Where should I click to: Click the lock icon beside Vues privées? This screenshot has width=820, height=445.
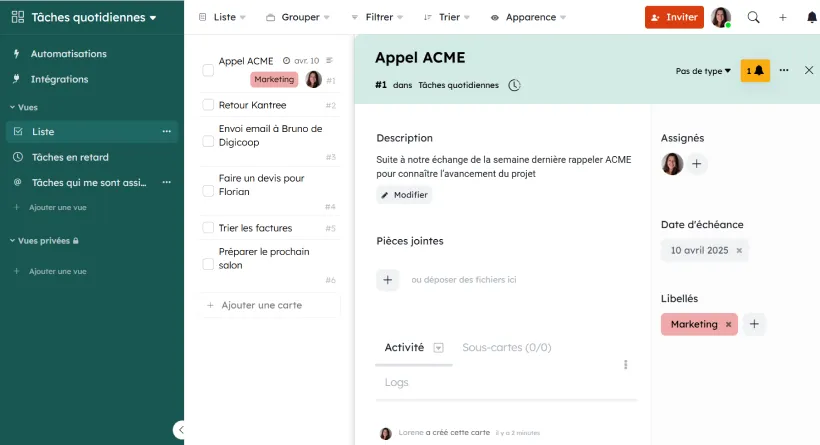click(x=76, y=241)
